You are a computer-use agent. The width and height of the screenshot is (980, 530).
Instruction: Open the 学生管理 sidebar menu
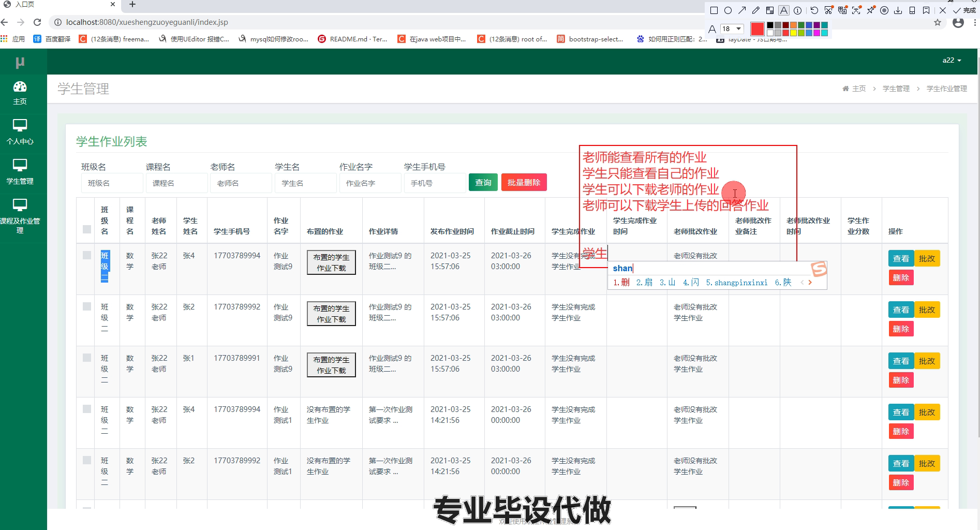click(20, 172)
